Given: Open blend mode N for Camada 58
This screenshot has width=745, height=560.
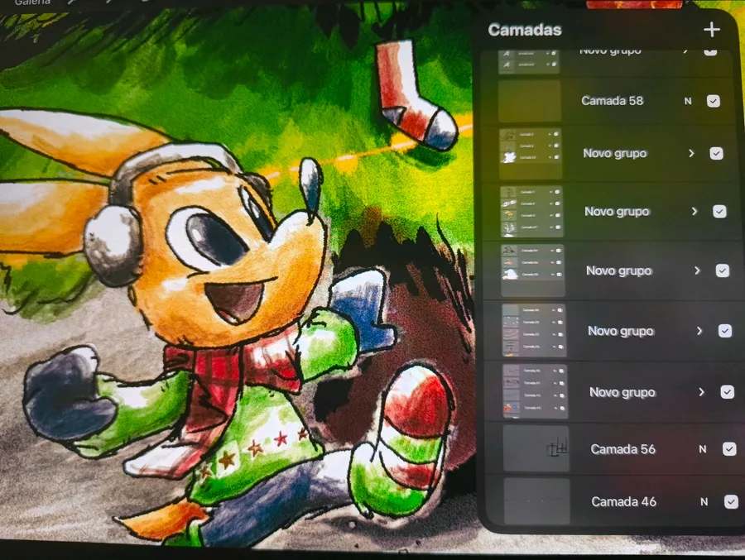Looking at the screenshot, I should (x=688, y=101).
